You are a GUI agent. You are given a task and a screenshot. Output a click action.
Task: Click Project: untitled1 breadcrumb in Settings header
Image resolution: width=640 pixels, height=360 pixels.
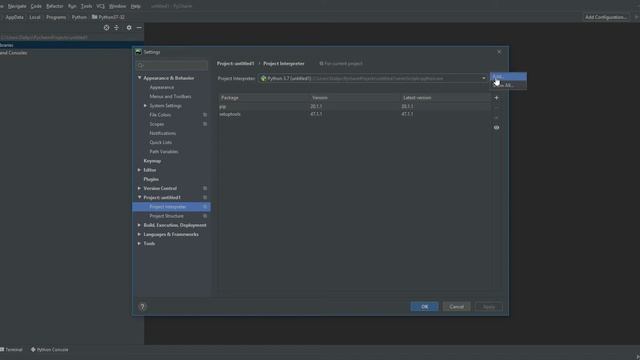(236, 64)
